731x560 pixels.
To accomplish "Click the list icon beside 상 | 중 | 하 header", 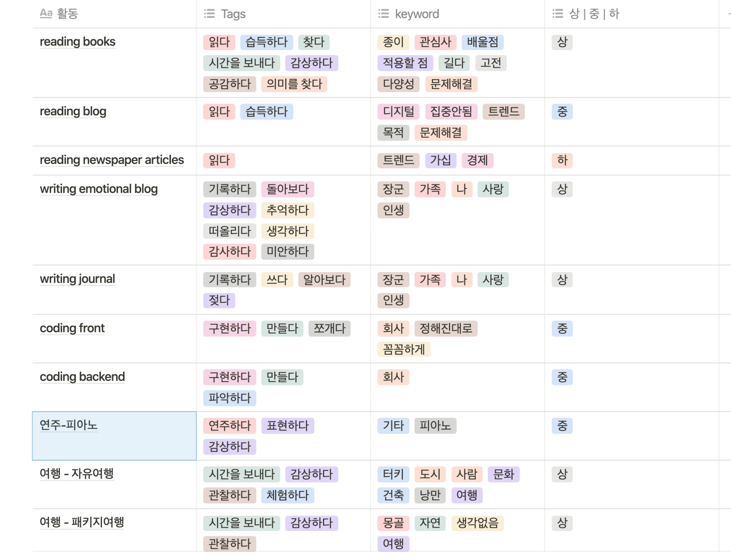I will click(x=558, y=14).
